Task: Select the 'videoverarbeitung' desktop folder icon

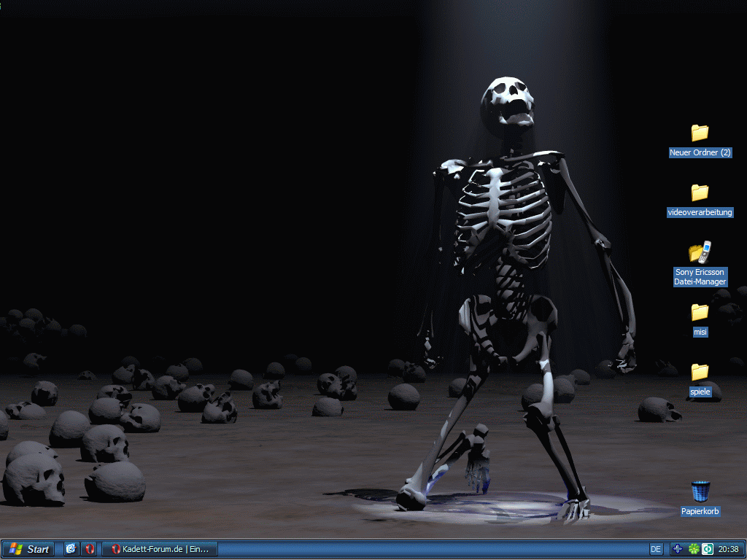Action: [700, 192]
